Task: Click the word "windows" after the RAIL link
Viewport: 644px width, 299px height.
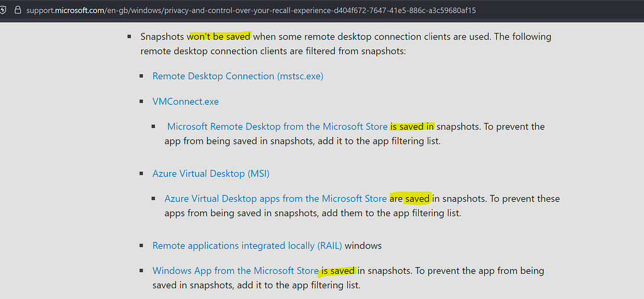Action: click(363, 246)
